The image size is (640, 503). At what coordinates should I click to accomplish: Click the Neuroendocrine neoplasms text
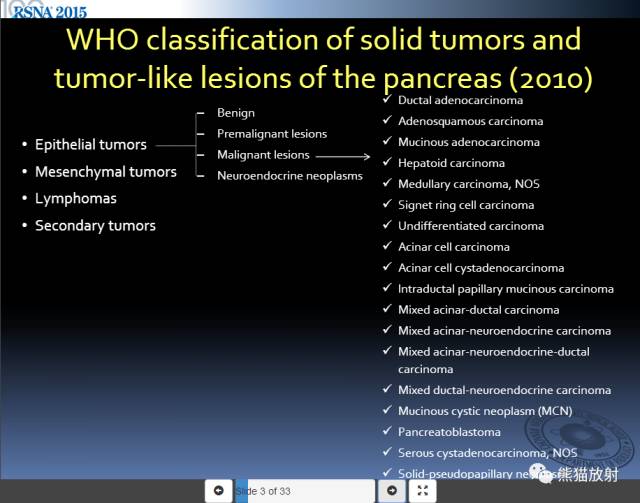290,176
